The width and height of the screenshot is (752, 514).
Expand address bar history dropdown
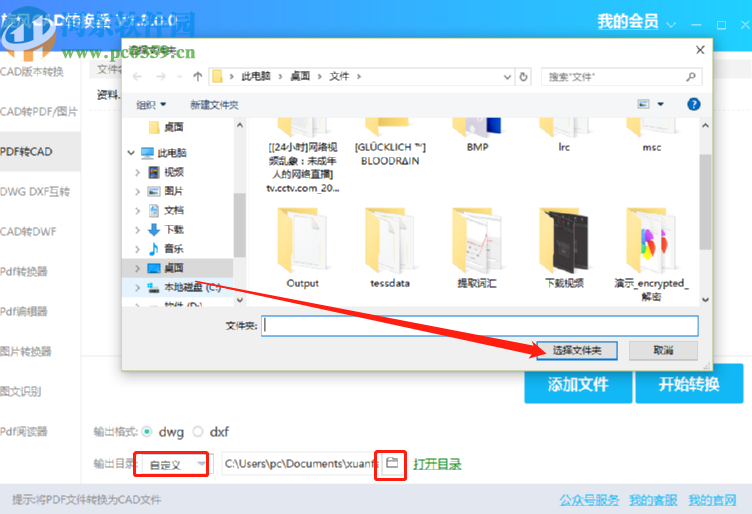click(507, 77)
